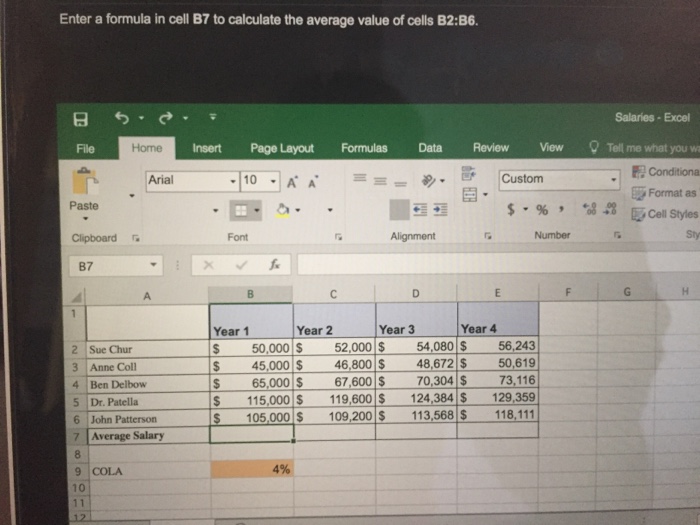Click the Tell me what you want box
Image resolution: width=700 pixels, height=525 pixels.
pyautogui.click(x=645, y=148)
